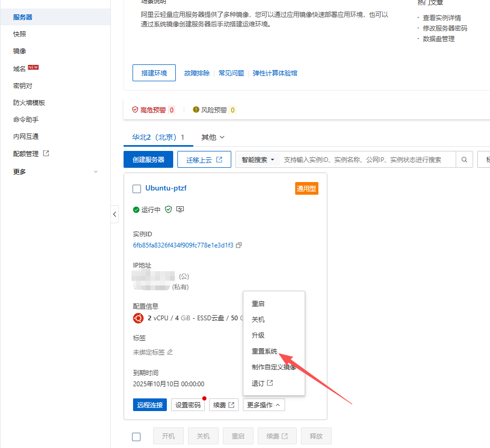Click the monitor icon next to running status
Screen dimensions: 490x448
pyautogui.click(x=180, y=209)
